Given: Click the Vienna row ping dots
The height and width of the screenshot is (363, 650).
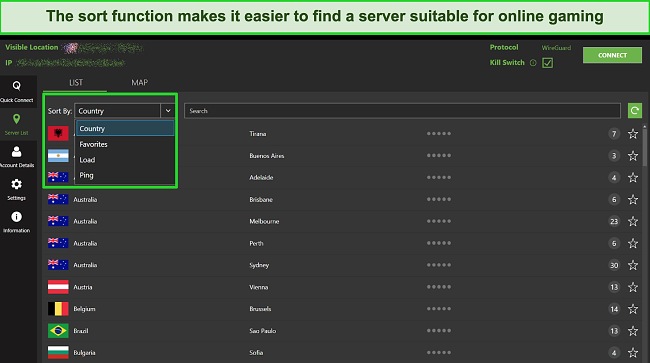Looking at the screenshot, I should (439, 287).
